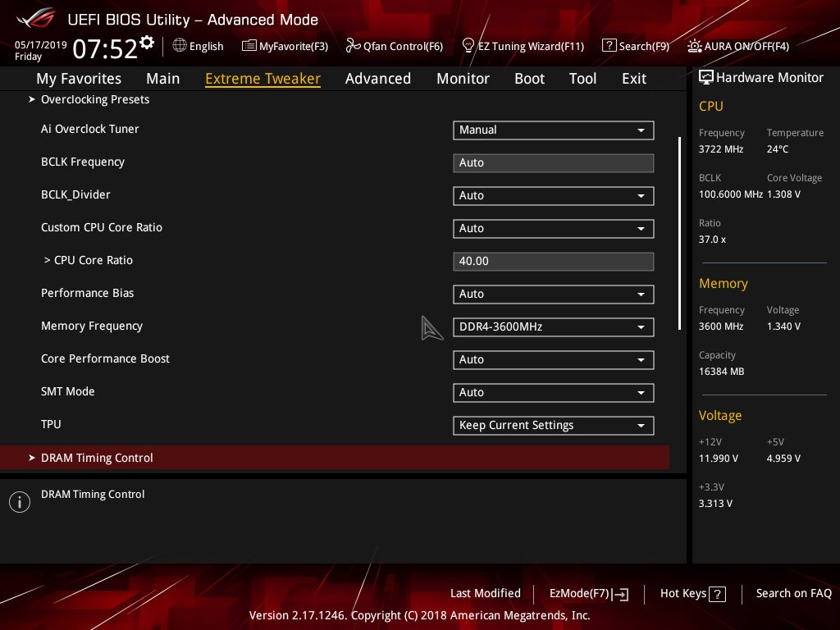This screenshot has width=840, height=630.
Task: Click the Core Performance Boost label
Action: coord(105,358)
